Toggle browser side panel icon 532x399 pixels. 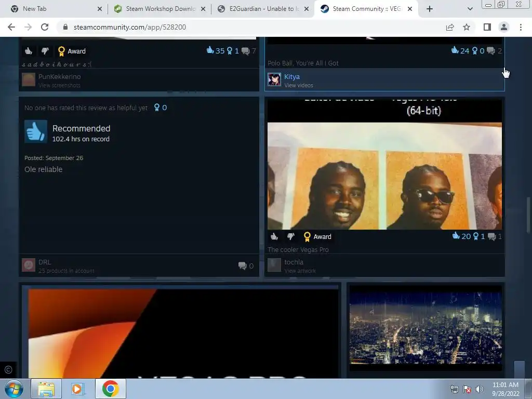(487, 27)
